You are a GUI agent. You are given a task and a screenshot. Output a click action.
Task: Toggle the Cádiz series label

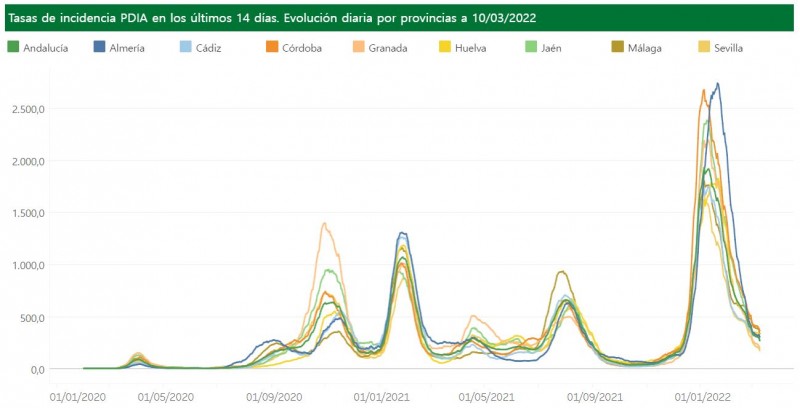pyautogui.click(x=208, y=48)
